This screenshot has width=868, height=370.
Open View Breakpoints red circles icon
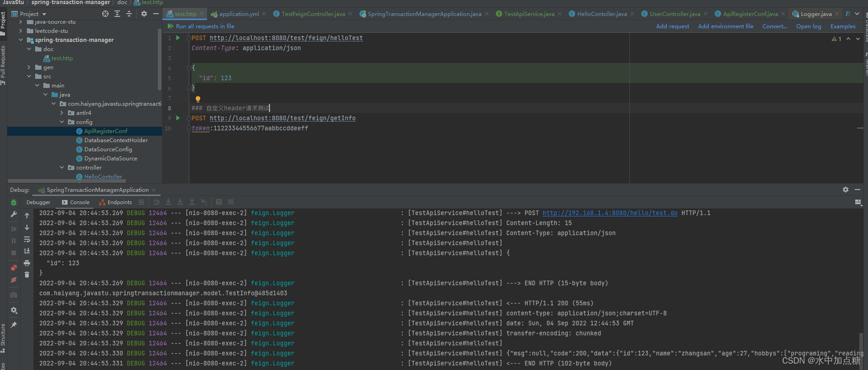click(x=14, y=268)
